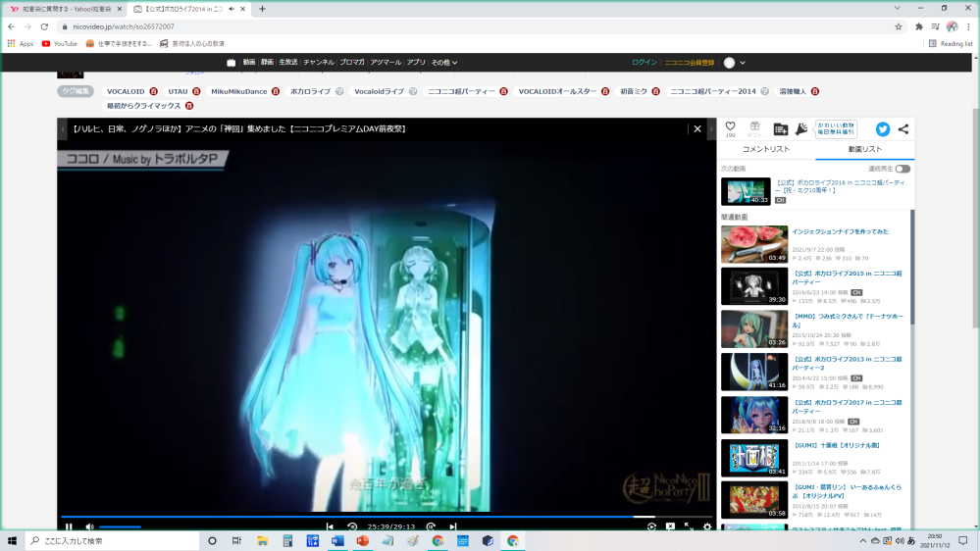Open dictionary icon next to MikuMikuDance tag
This screenshot has width=980, height=551.
276,91
